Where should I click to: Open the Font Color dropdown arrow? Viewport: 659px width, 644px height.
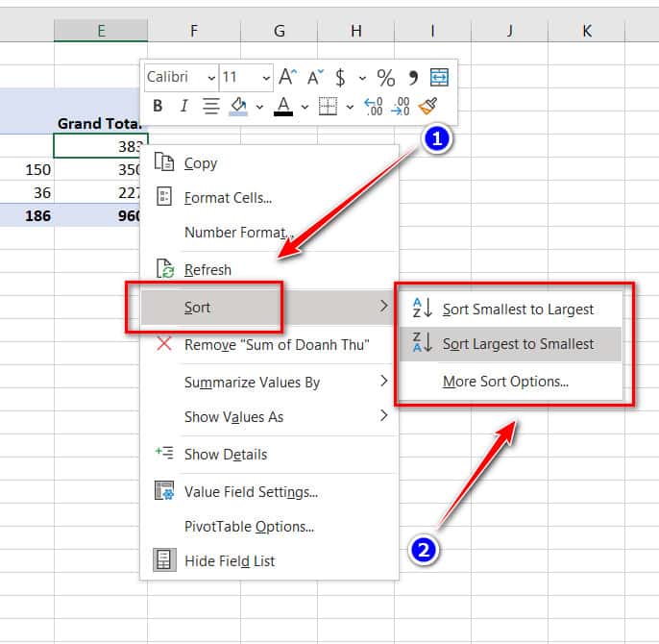(x=305, y=107)
